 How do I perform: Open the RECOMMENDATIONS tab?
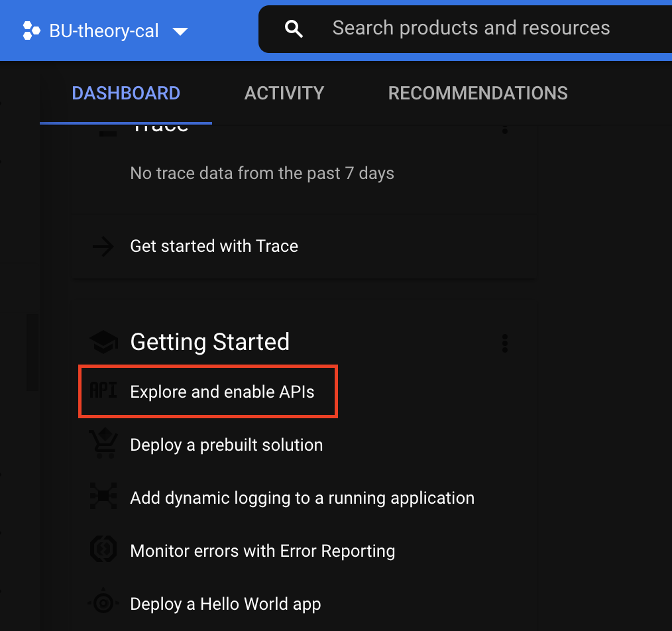point(478,93)
